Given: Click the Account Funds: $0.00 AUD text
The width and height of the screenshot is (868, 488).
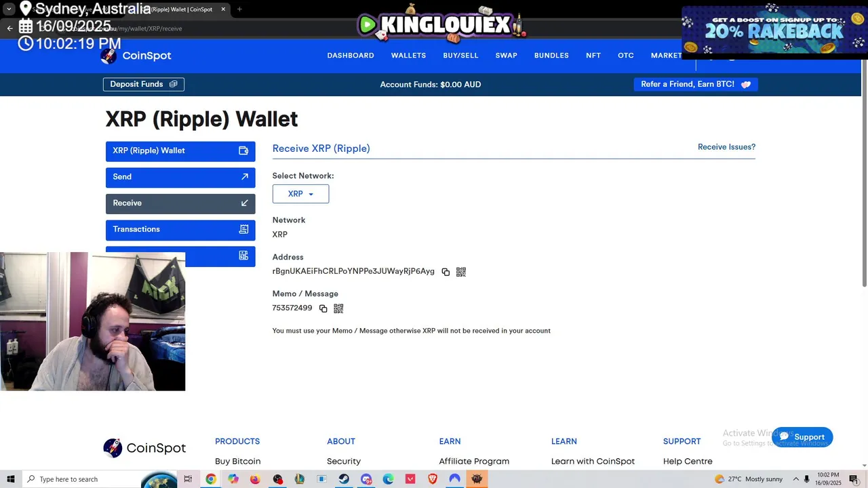Looking at the screenshot, I should 431,85.
